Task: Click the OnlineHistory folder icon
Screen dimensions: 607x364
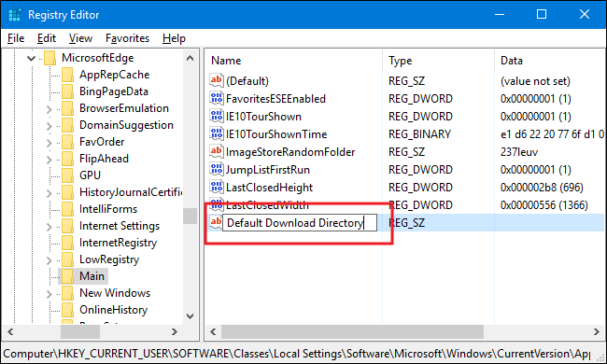Action: click(68, 310)
